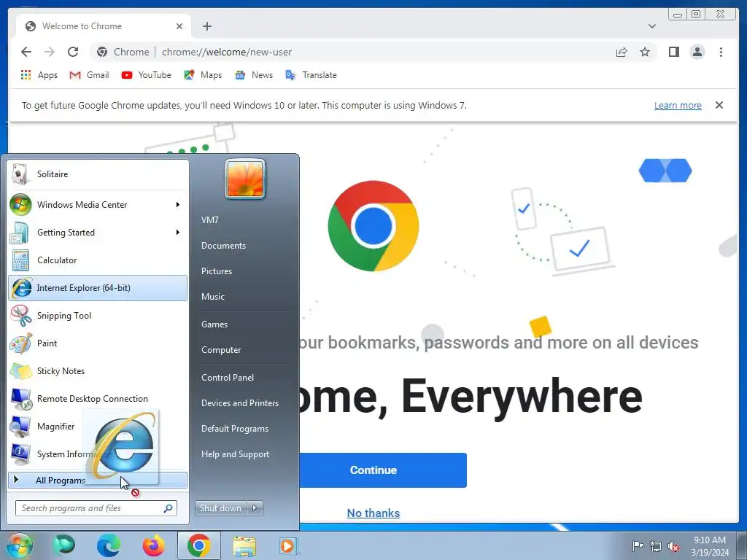Launch Magnifier from Start menu
This screenshot has width=747, height=560.
97,426
